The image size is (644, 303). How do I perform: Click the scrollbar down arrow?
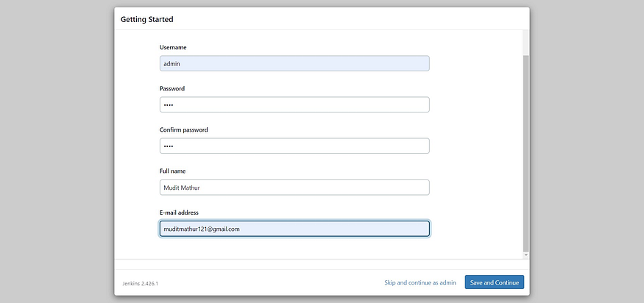pos(526,254)
